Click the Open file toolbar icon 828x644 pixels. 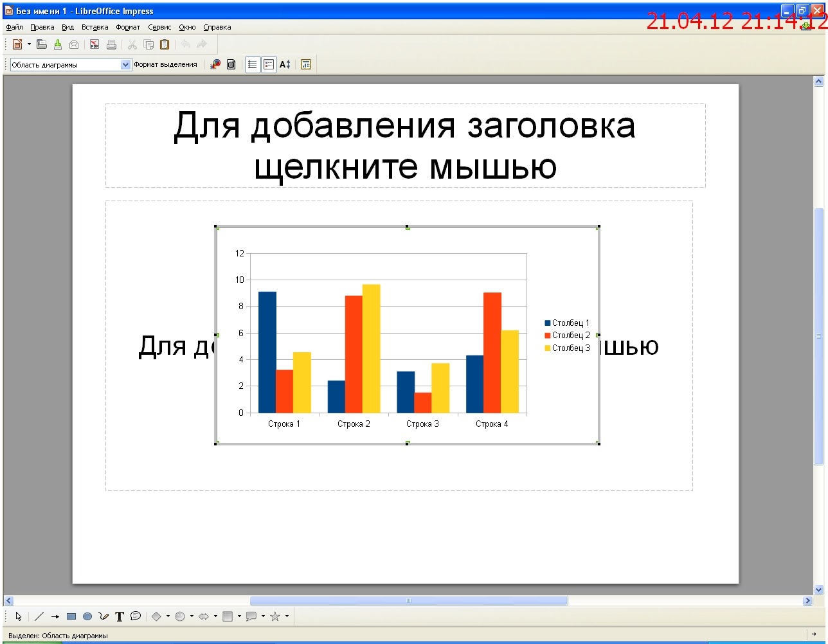click(x=42, y=44)
